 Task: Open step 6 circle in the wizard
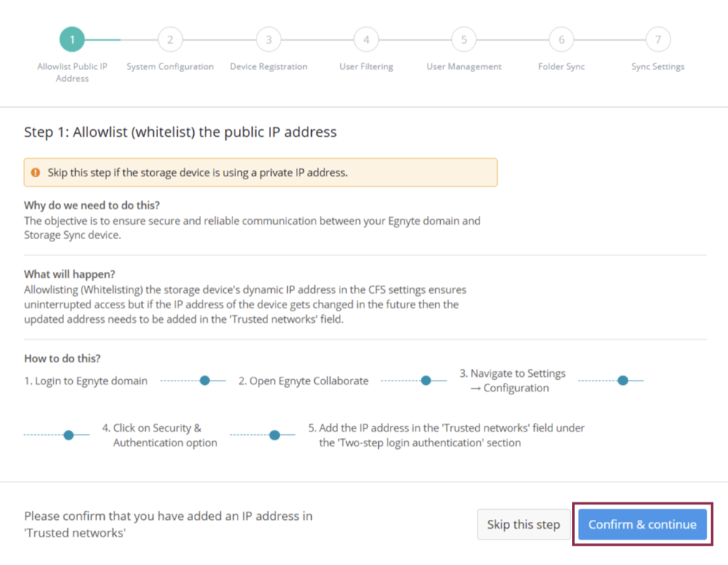pyautogui.click(x=561, y=39)
